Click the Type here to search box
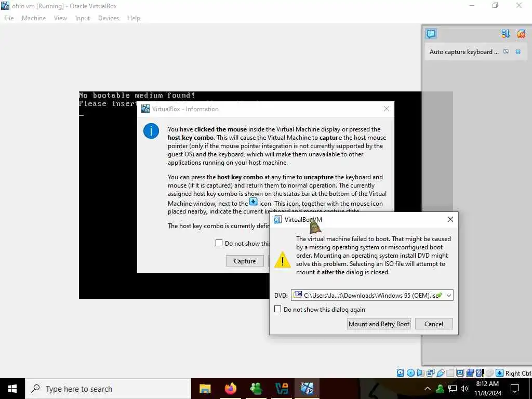The height and width of the screenshot is (399, 532). coord(108,389)
